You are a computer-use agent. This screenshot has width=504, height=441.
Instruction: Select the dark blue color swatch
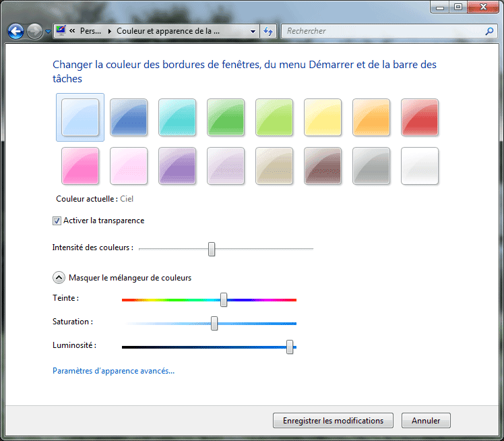pyautogui.click(x=129, y=117)
